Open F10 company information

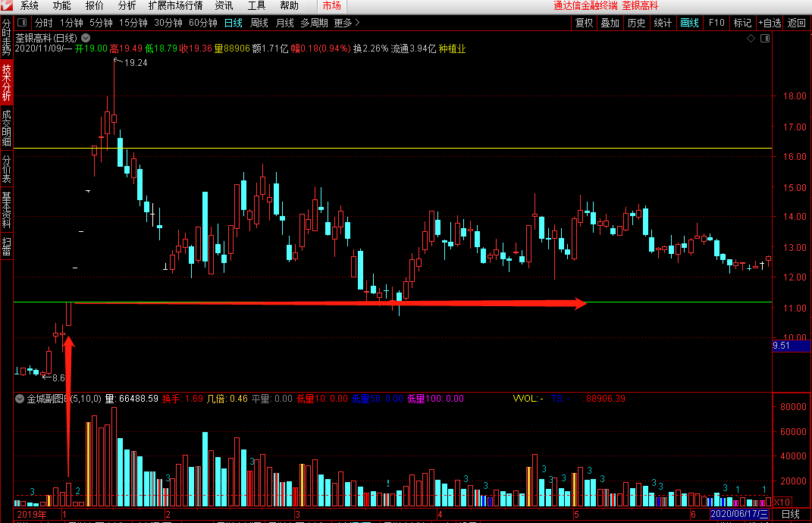click(716, 23)
